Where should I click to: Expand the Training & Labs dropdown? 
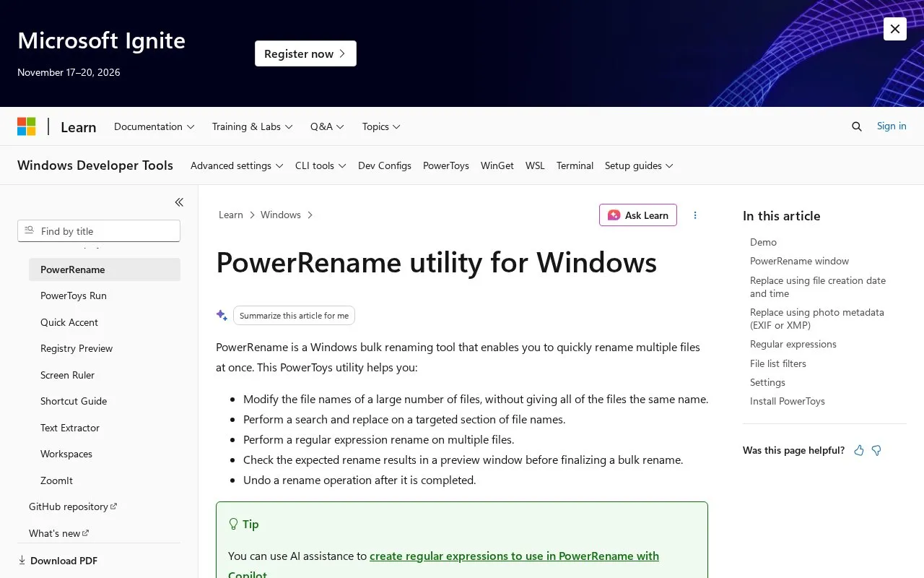pos(253,126)
